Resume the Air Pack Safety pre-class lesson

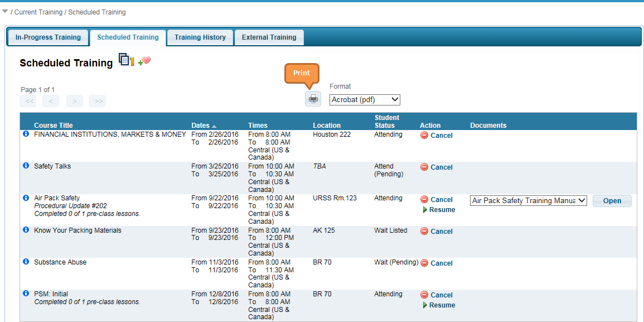coord(439,210)
